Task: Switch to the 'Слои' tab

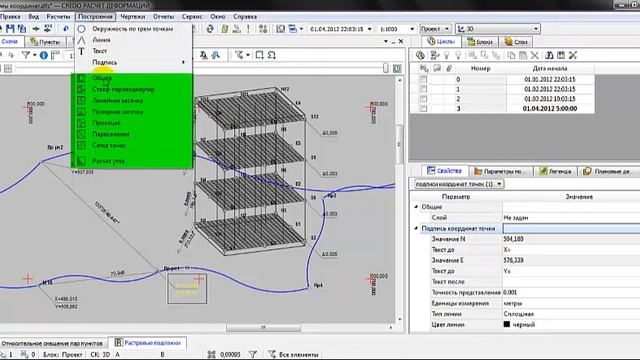Action: point(516,42)
